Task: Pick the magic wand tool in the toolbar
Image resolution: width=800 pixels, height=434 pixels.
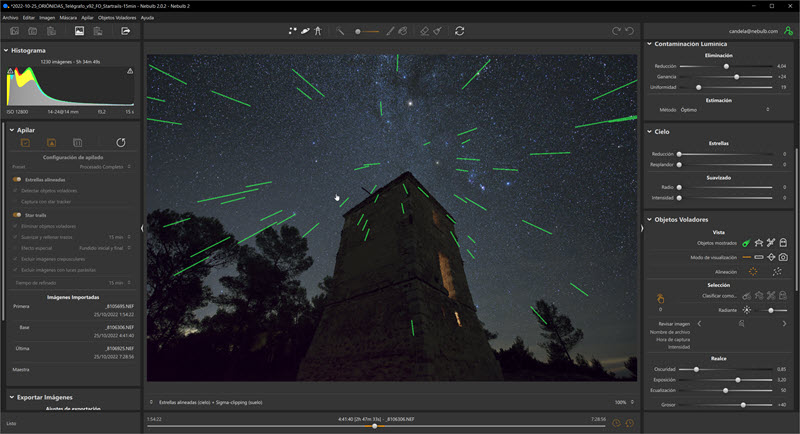Action: coord(340,31)
